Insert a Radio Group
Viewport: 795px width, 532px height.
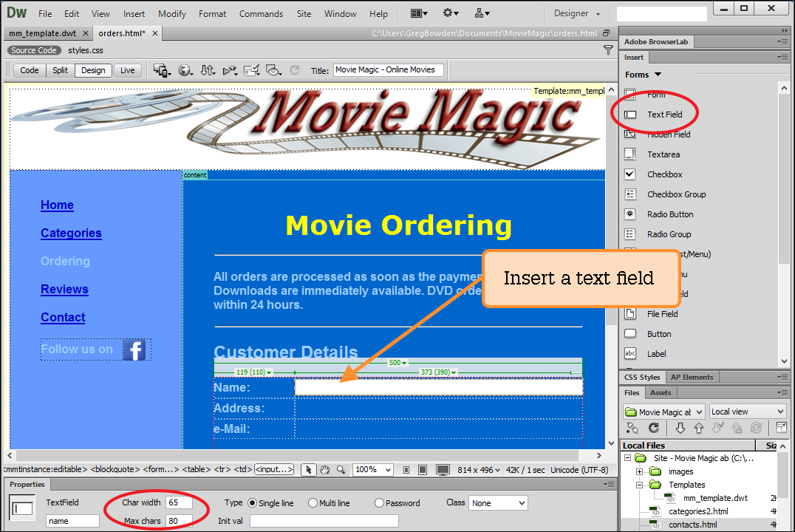[x=669, y=234]
